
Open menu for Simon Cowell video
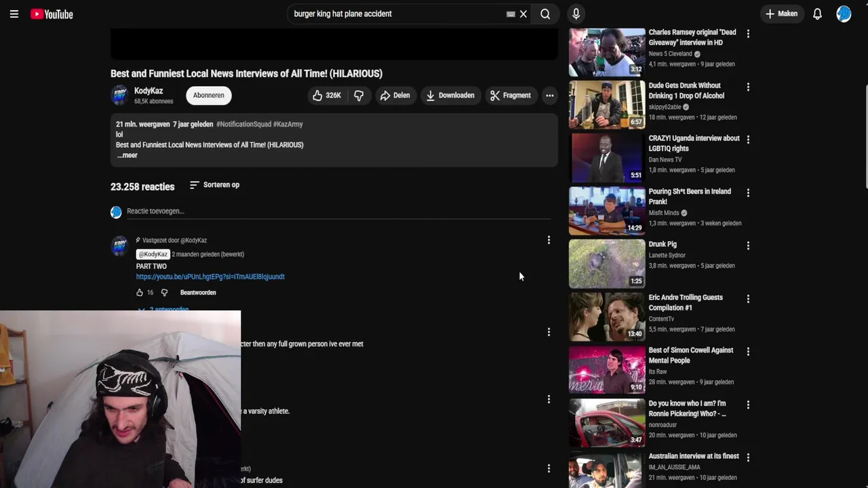748,352
